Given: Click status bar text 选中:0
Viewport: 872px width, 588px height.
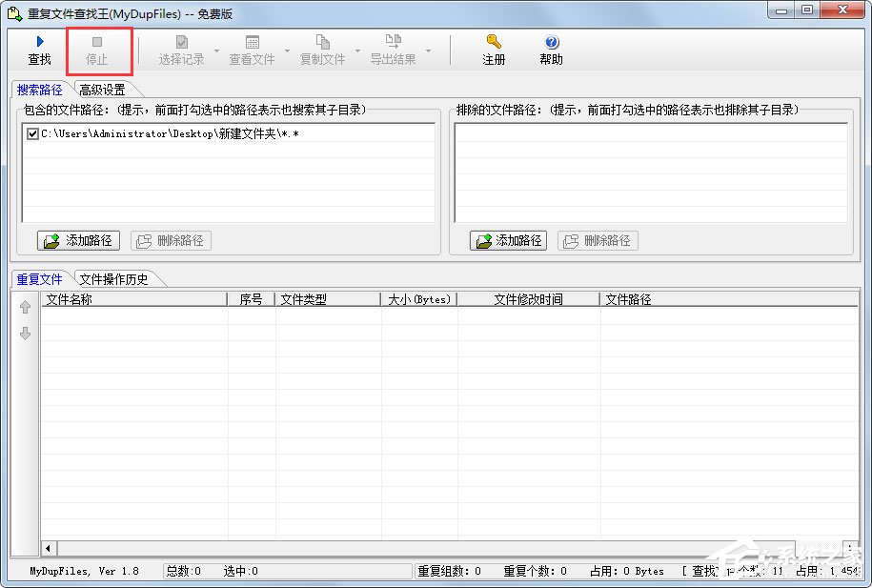Looking at the screenshot, I should [x=241, y=571].
